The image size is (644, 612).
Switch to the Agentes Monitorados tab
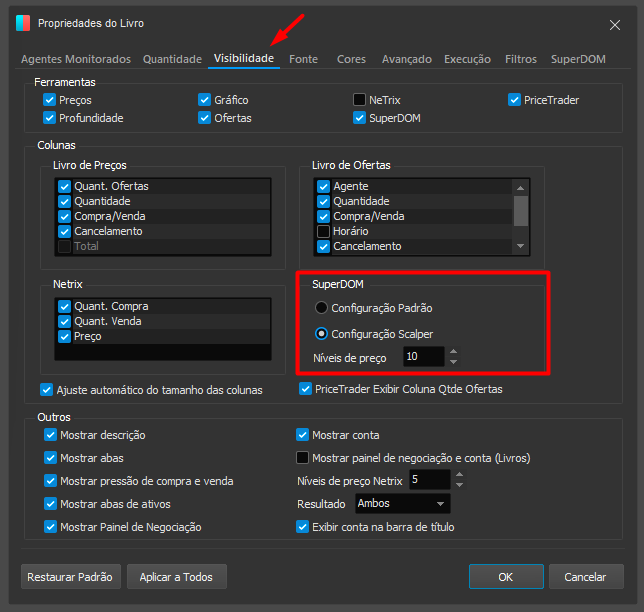76,59
